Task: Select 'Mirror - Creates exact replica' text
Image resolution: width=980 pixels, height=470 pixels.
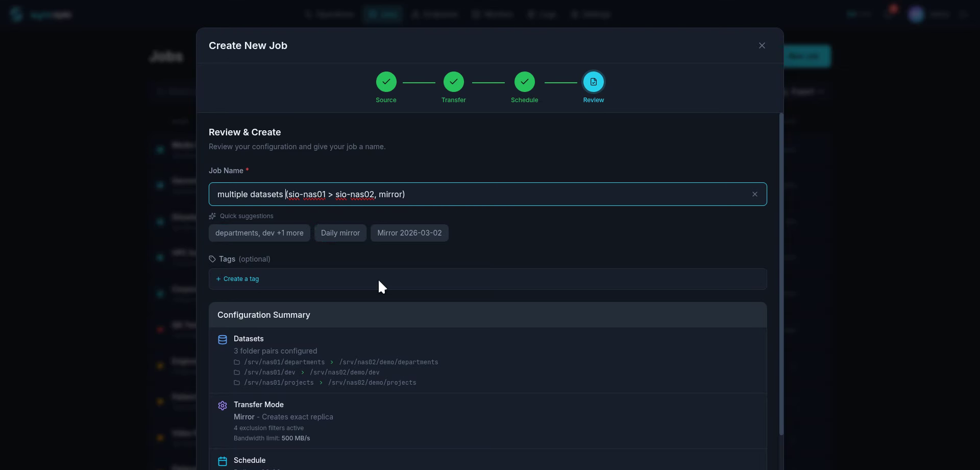Action: coord(283,417)
